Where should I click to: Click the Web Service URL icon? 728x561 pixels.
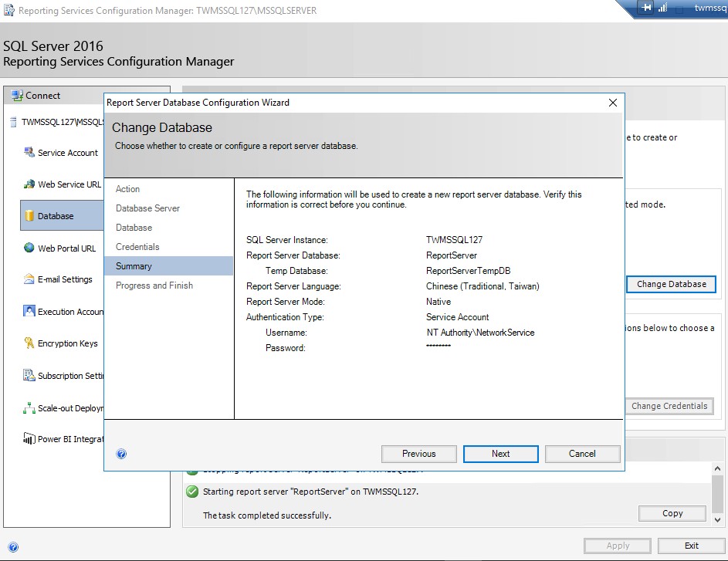29,184
